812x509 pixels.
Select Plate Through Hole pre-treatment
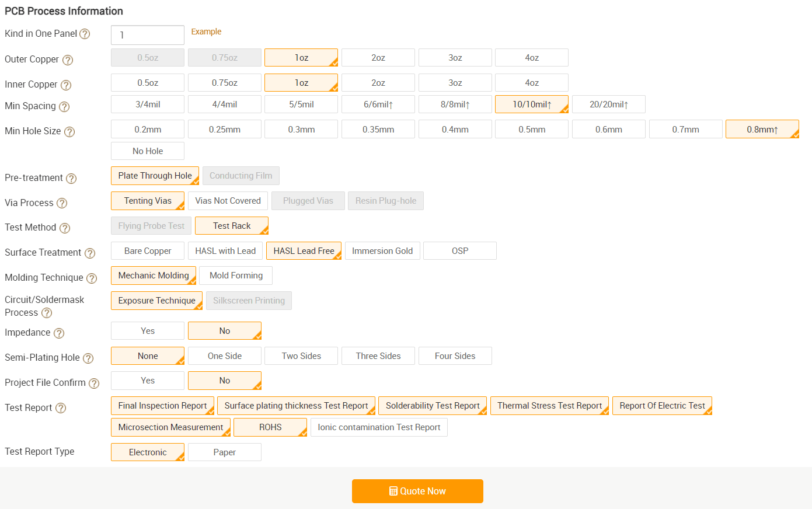155,176
